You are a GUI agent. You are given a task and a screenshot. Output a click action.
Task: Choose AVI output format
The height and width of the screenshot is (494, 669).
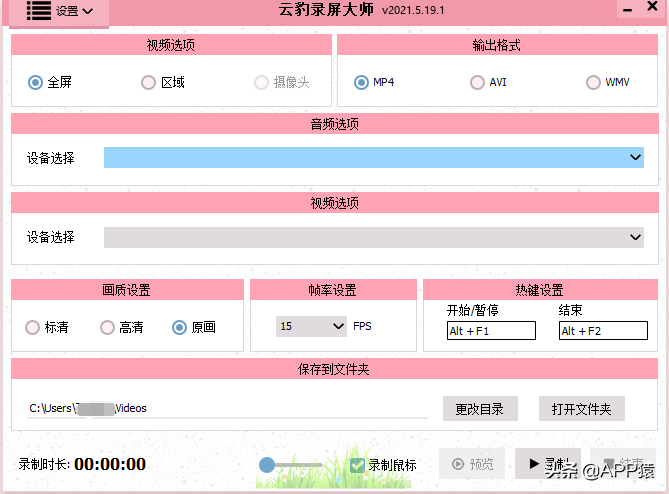click(477, 83)
